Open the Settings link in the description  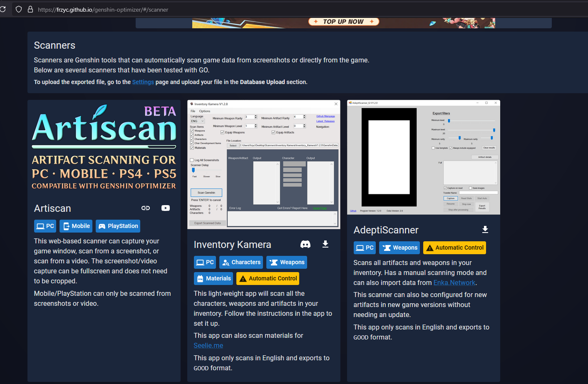(143, 82)
